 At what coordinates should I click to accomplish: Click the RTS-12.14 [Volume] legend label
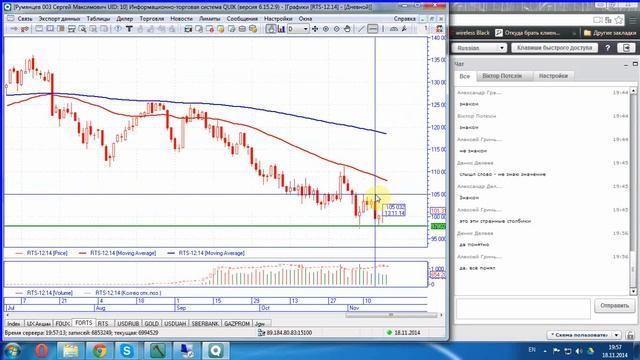click(49, 293)
